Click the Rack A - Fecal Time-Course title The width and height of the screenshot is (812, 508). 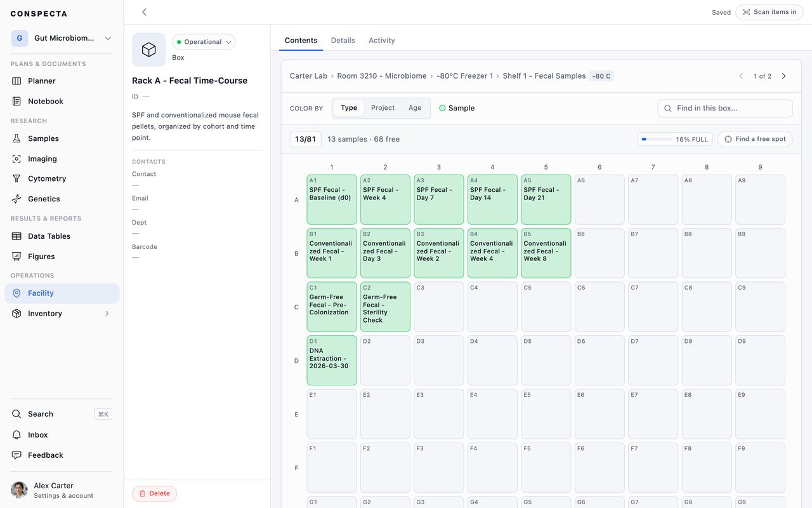pyautogui.click(x=190, y=81)
